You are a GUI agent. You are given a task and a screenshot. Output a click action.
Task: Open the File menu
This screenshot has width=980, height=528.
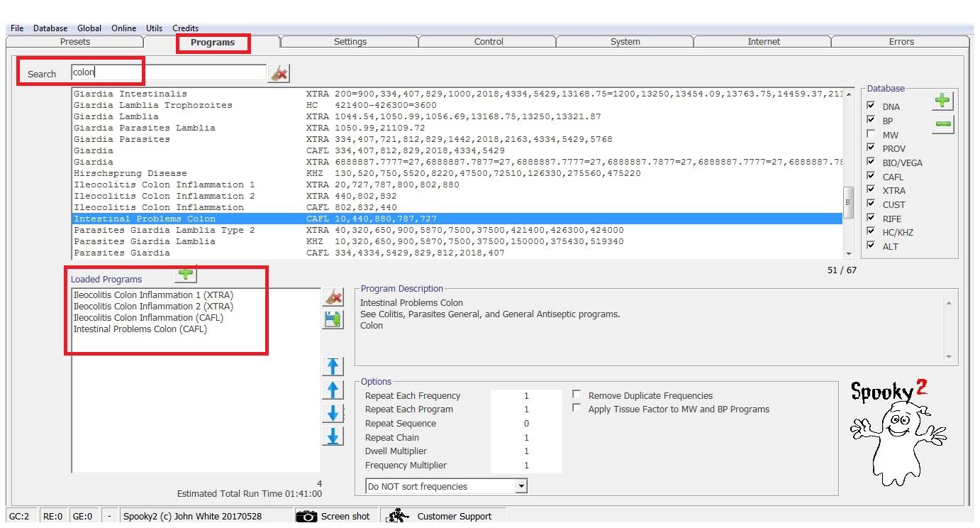(x=17, y=28)
